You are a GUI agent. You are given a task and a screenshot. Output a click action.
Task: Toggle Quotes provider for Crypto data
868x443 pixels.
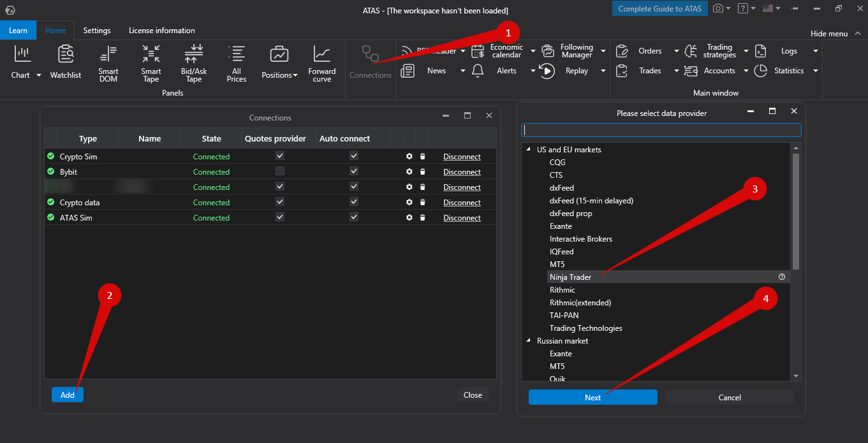click(280, 201)
